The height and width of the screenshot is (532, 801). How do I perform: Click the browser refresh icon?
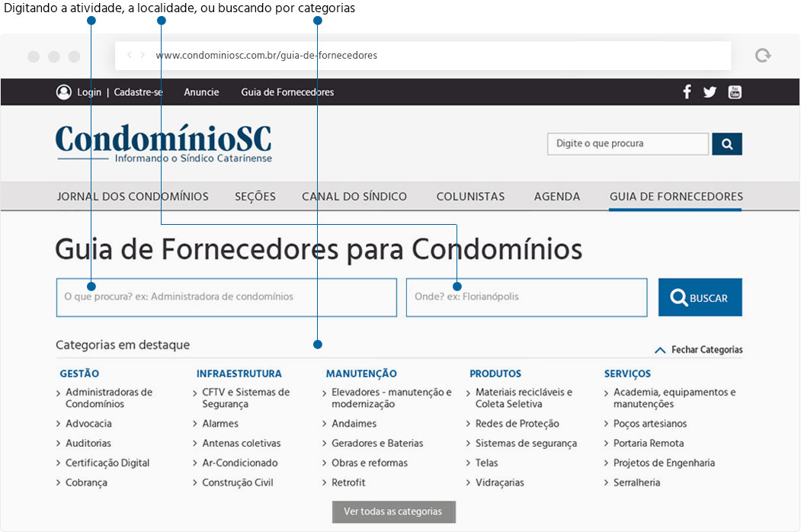click(x=762, y=55)
